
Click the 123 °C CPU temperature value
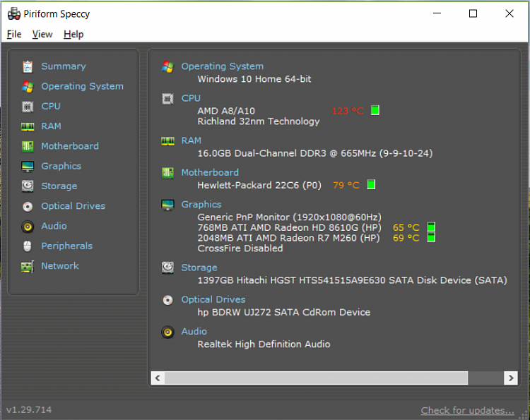point(348,111)
